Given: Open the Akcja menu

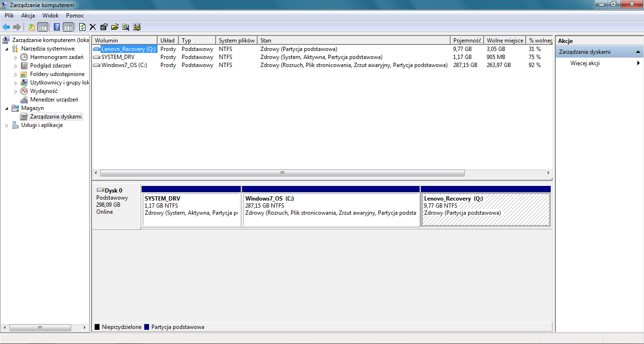Looking at the screenshot, I should point(28,16).
